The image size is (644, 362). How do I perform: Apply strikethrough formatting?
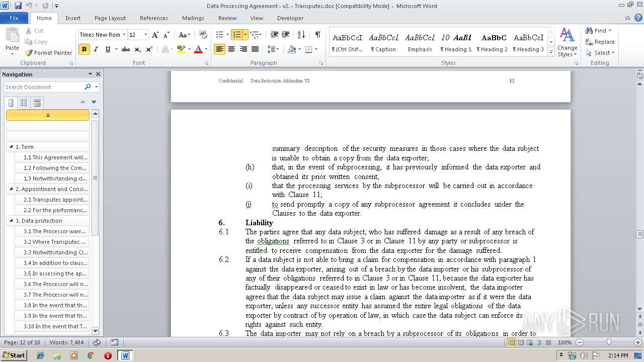pos(126,49)
